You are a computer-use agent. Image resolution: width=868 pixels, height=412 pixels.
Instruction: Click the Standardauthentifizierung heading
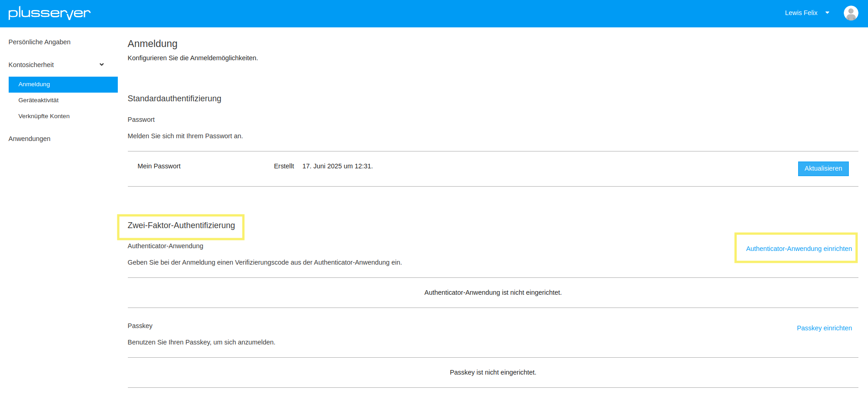pyautogui.click(x=174, y=99)
